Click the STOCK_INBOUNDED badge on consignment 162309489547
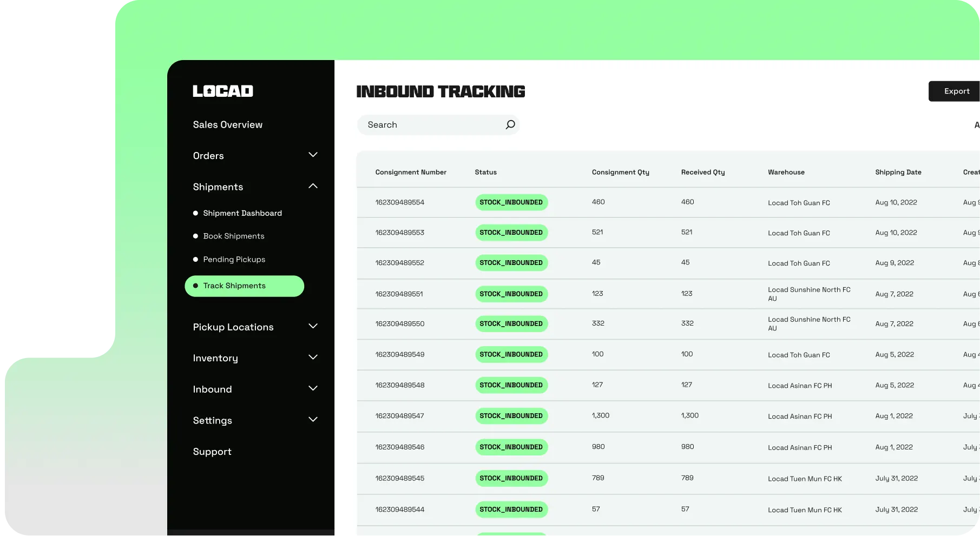980x536 pixels. pyautogui.click(x=511, y=416)
